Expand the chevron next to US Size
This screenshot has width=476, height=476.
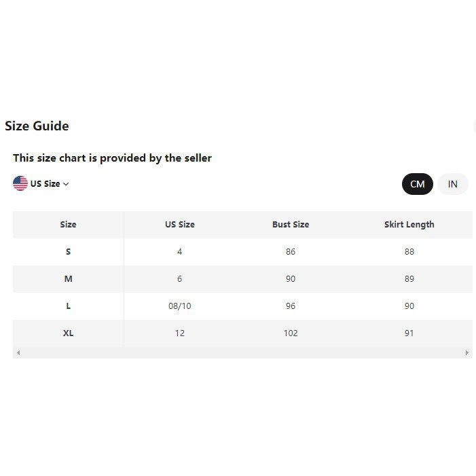[x=66, y=184]
